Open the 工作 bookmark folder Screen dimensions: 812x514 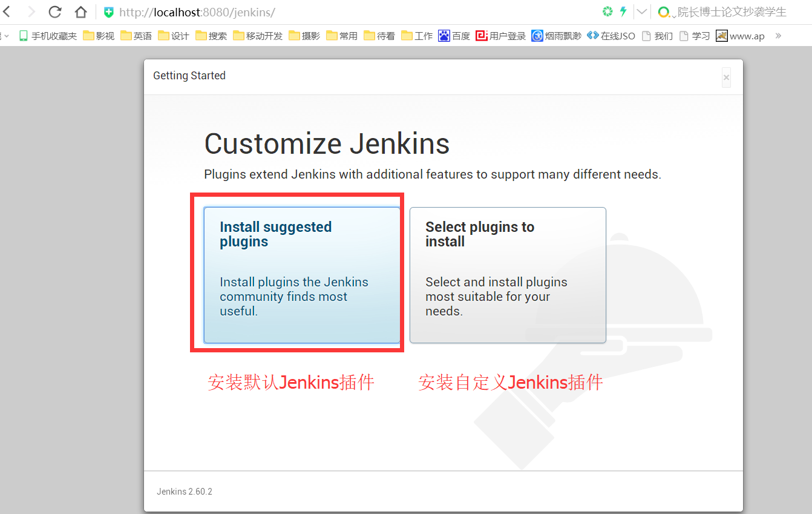[417, 36]
